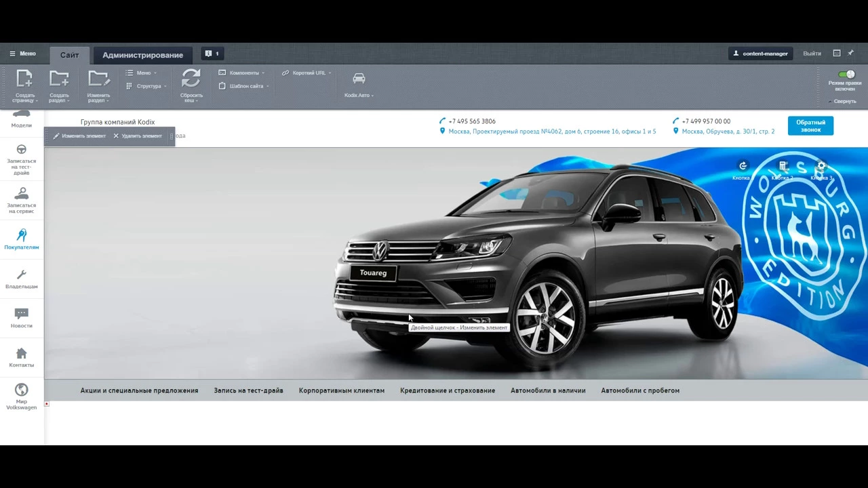This screenshot has height=488, width=868.
Task: Switch to the Администрирование tab
Action: click(x=142, y=55)
